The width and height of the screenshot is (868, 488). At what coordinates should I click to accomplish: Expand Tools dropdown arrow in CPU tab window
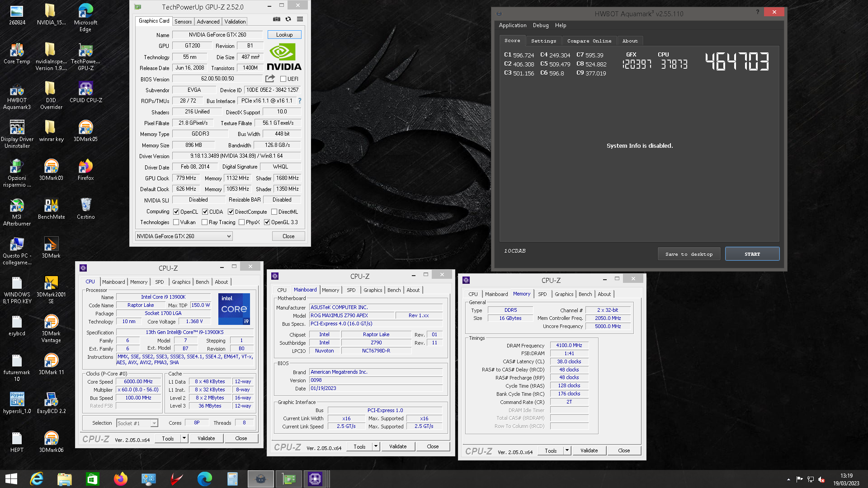tap(184, 438)
